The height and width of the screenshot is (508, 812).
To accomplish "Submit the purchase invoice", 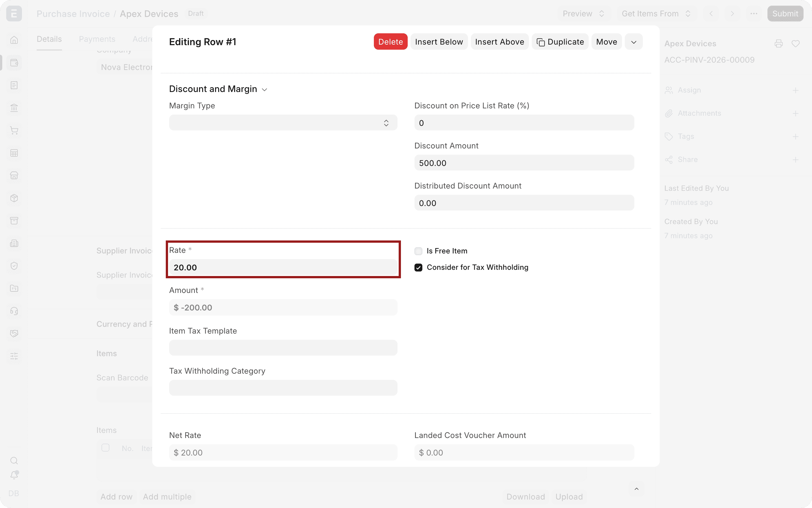I will click(785, 14).
